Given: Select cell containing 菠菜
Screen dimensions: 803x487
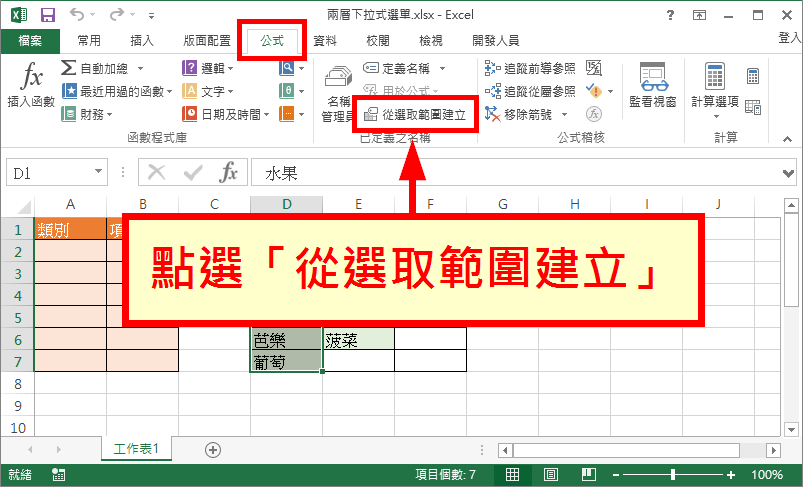Looking at the screenshot, I should point(358,340).
